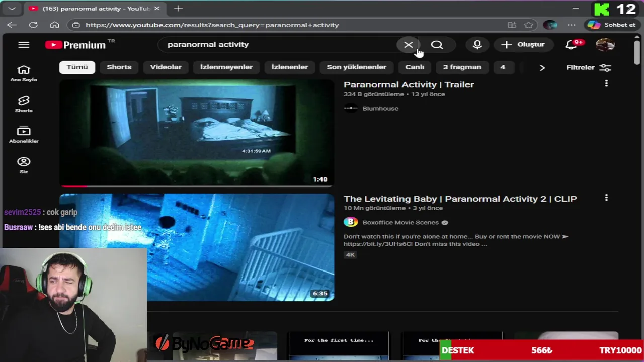Open Paranormal Activity | Trailer title
Screen dimensions: 644x362
tap(409, 85)
